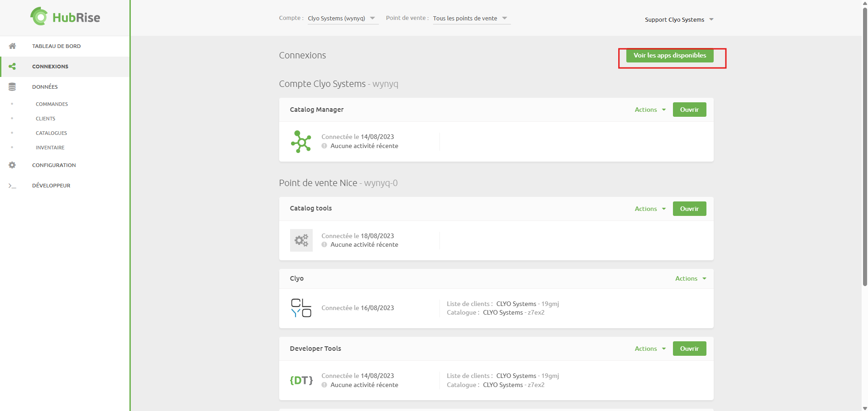This screenshot has height=411, width=868.
Task: Click Ouvrir for Developer Tools
Action: 689,349
